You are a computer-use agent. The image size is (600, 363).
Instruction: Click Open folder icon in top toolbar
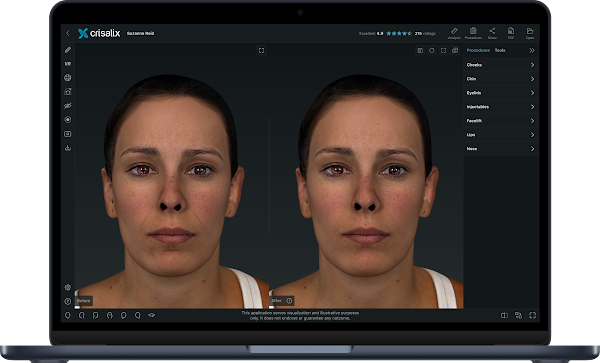point(530,33)
